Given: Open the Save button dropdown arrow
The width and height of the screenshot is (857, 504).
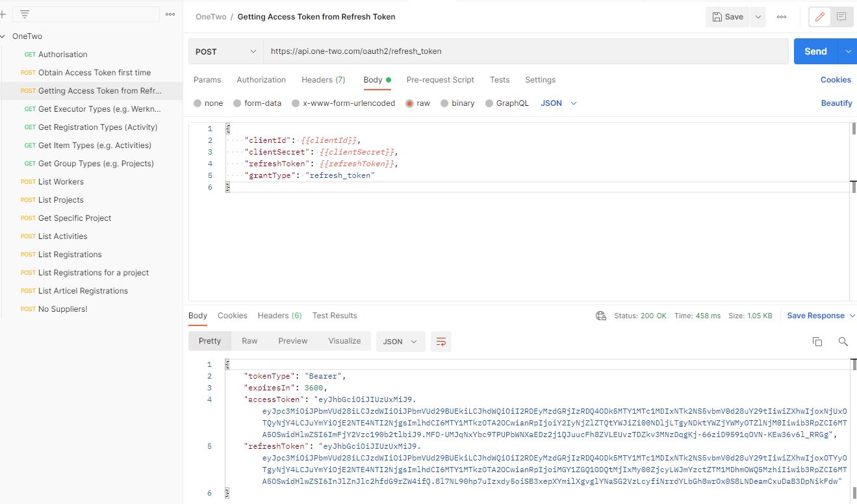Looking at the screenshot, I should 758,17.
